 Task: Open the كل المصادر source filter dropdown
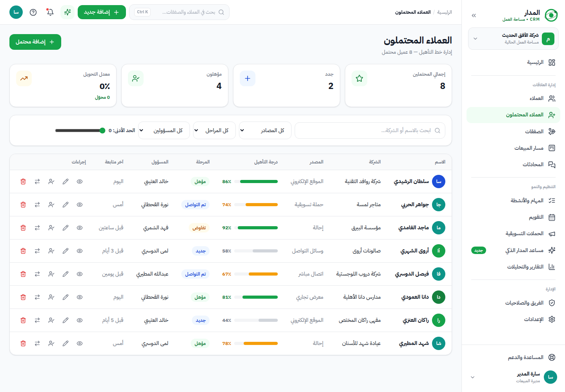265,131
